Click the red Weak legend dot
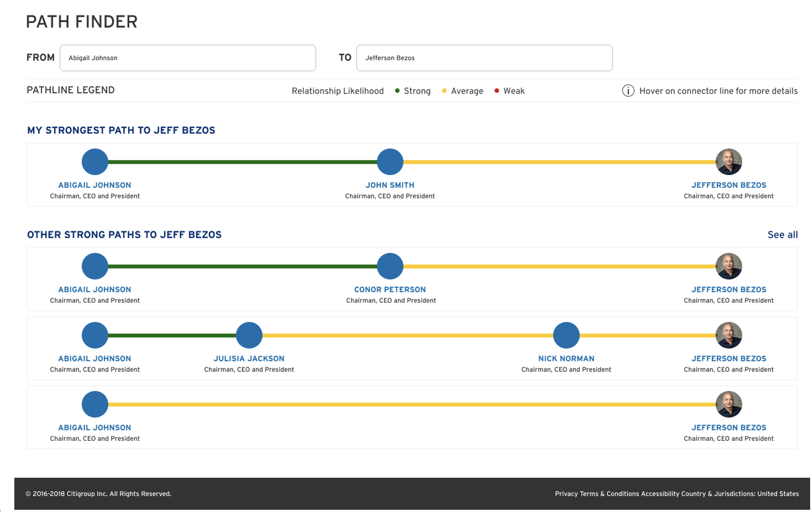 (x=497, y=91)
